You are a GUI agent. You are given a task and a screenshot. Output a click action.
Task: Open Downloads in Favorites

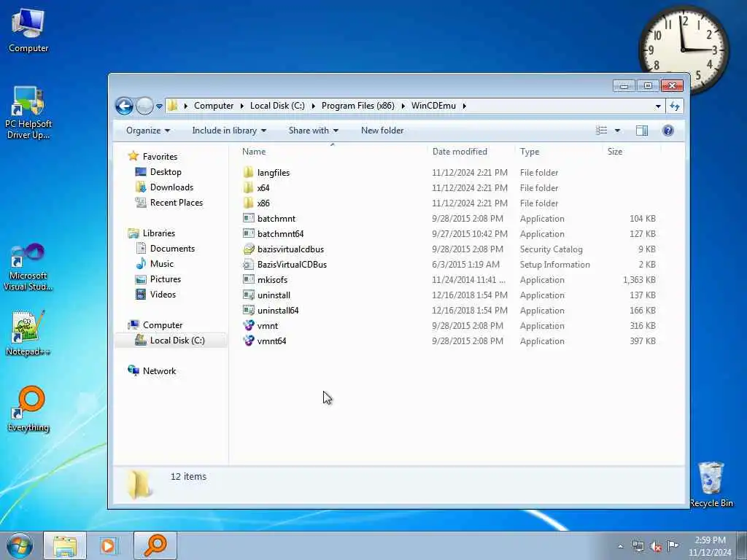tap(171, 187)
